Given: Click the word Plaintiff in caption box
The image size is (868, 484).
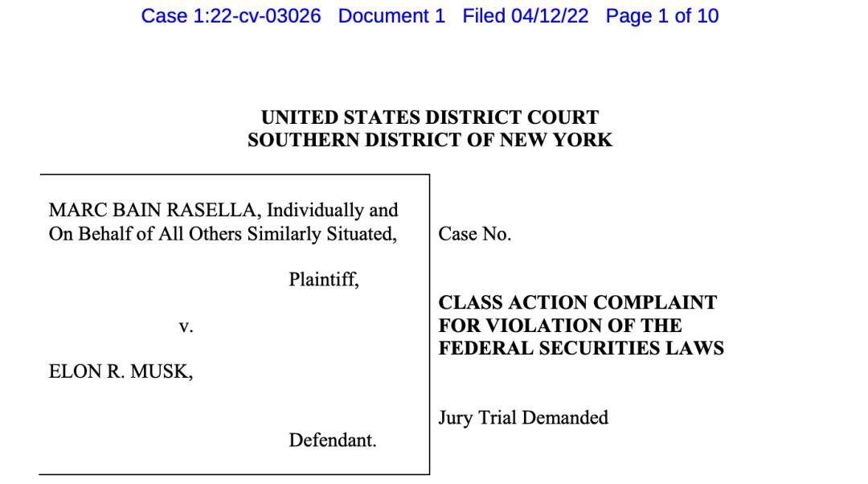Looking at the screenshot, I should (324, 280).
